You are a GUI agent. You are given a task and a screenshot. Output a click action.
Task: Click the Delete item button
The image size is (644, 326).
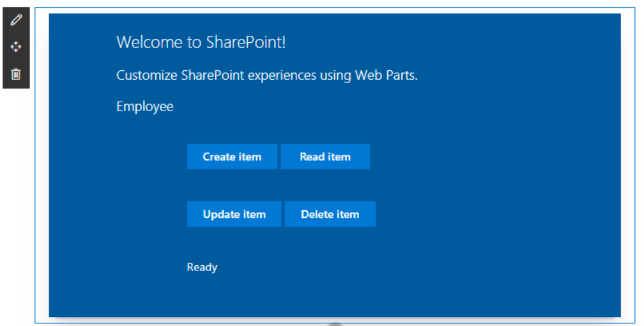coord(330,214)
